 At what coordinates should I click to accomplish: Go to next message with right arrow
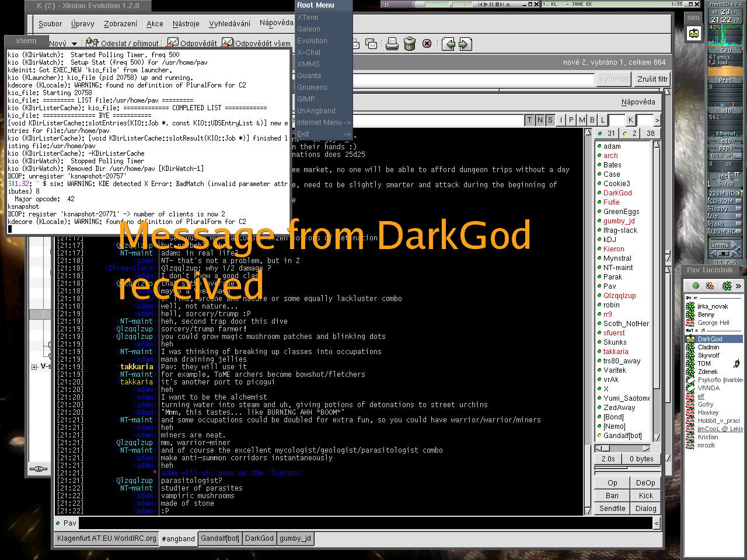[x=465, y=44]
